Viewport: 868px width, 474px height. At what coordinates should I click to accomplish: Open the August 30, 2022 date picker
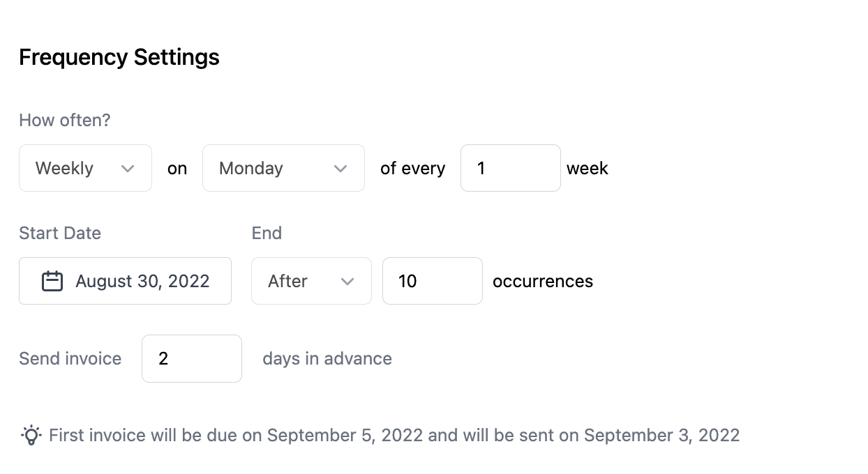click(125, 280)
